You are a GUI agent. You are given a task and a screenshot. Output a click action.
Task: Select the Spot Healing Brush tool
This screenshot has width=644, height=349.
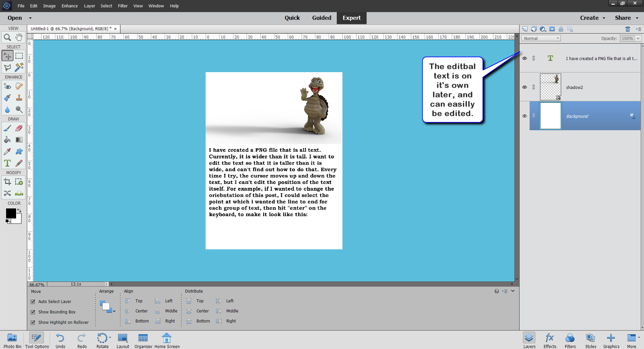pyautogui.click(x=19, y=86)
